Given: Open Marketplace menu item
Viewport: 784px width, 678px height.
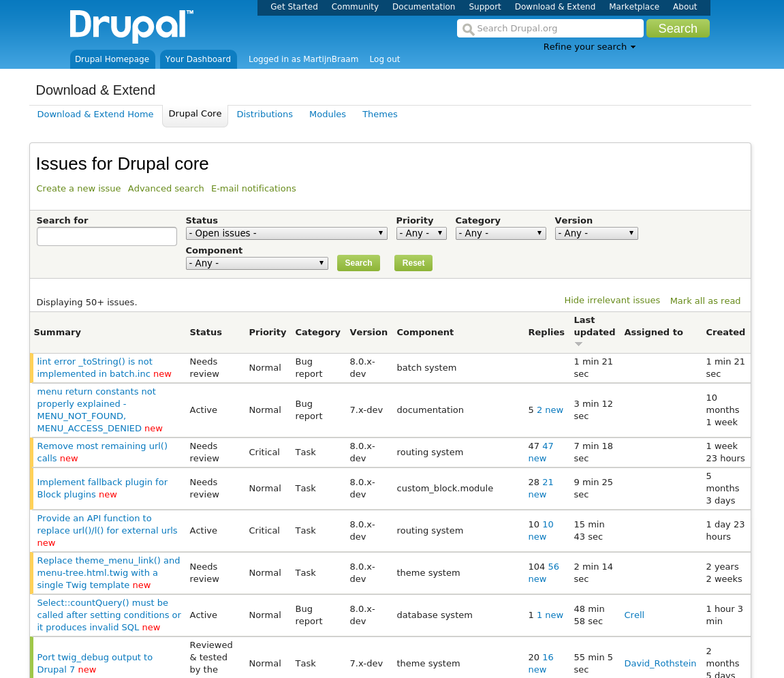Looking at the screenshot, I should [634, 7].
